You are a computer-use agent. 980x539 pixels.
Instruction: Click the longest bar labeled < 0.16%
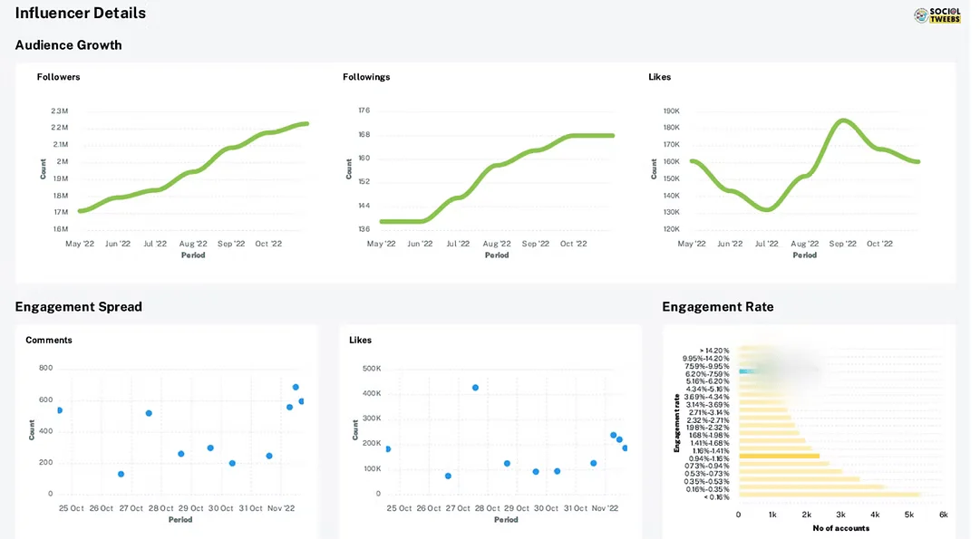point(829,495)
